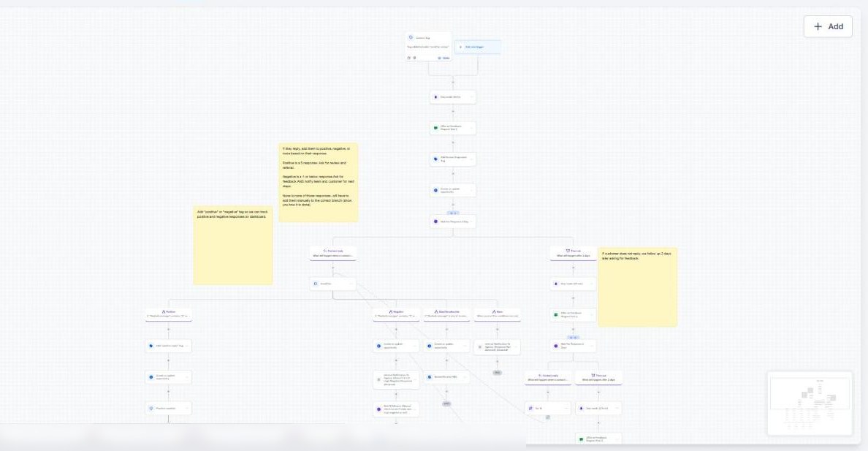
Task: Click opportunity node icon under Bad/Unsubscribe branch
Action: (429, 346)
